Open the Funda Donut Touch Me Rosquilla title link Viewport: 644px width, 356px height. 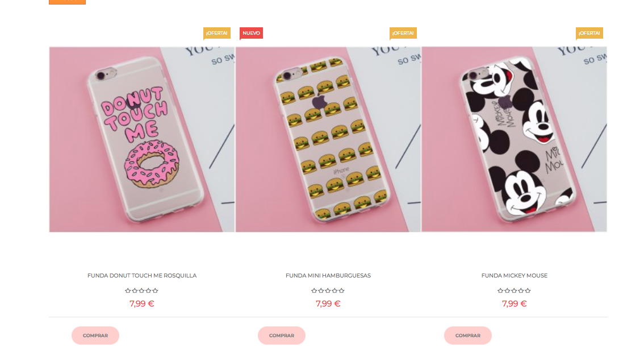[142, 275]
